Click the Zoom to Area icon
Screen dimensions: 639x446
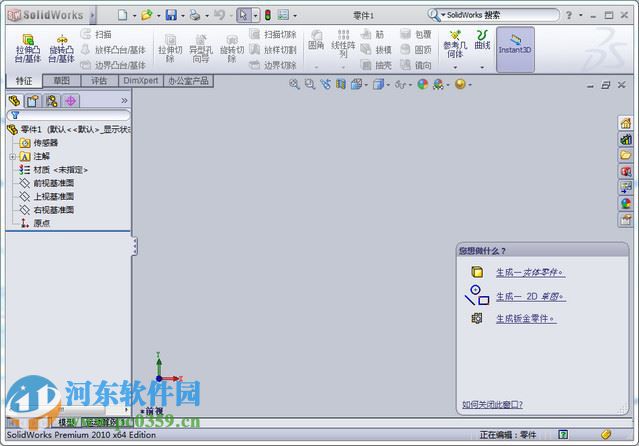pyautogui.click(x=310, y=84)
